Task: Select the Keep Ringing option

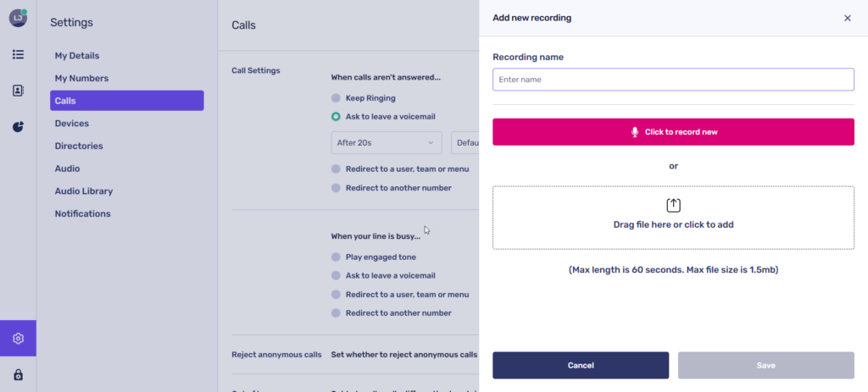Action: 337,98
